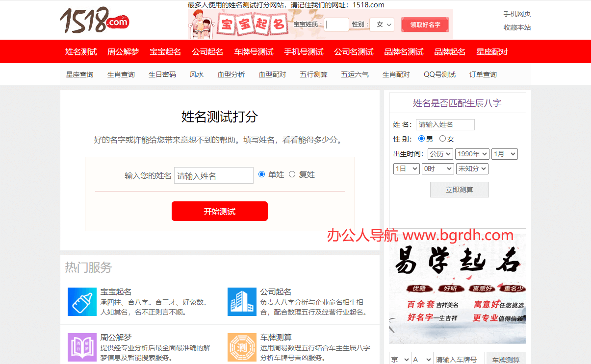
Task: Go to 车牌号测试 navigation item
Action: pos(254,52)
